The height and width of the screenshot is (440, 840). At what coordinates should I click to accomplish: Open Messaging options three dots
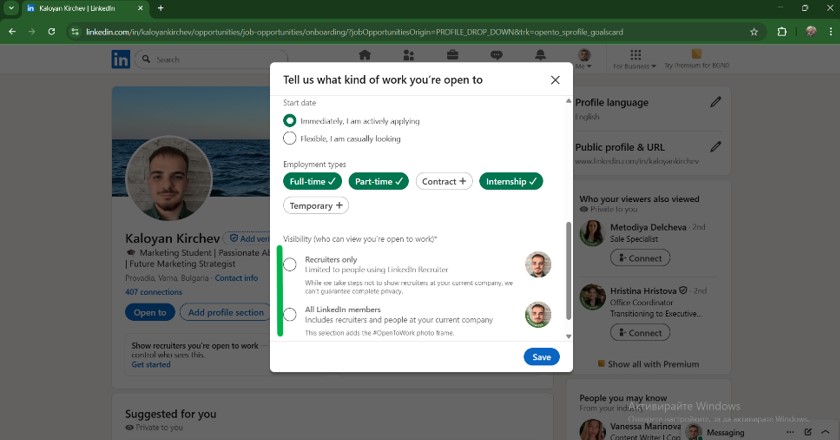(x=790, y=432)
